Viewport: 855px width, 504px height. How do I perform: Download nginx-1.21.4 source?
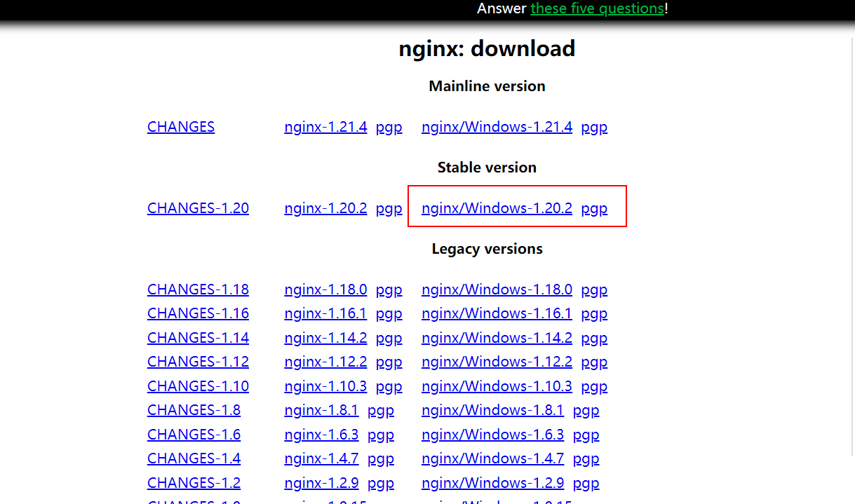325,127
